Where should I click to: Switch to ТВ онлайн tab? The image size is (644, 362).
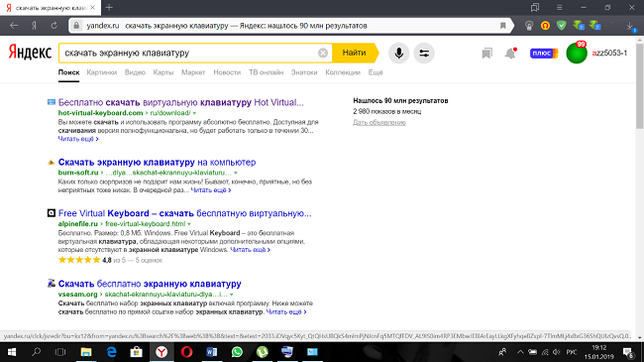pyautogui.click(x=267, y=72)
